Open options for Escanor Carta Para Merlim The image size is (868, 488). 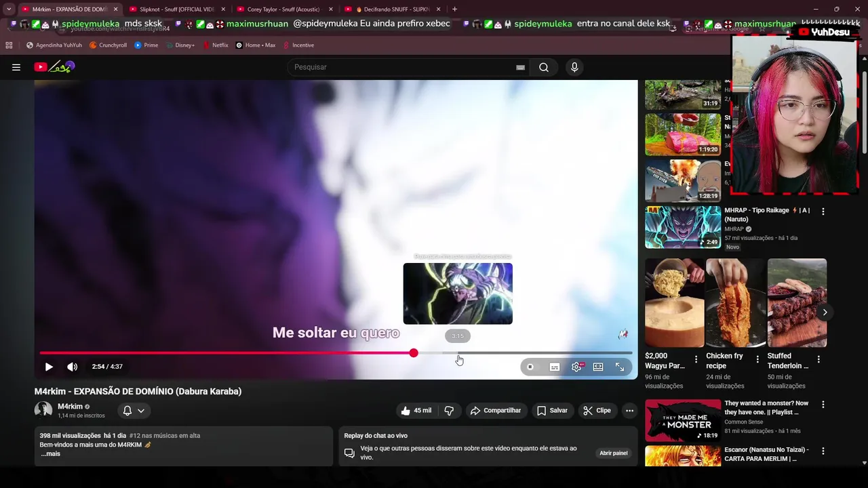pyautogui.click(x=823, y=451)
